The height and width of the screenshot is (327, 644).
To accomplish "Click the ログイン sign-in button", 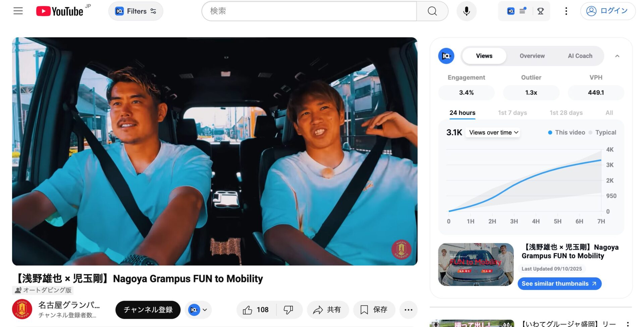I will [x=608, y=11].
